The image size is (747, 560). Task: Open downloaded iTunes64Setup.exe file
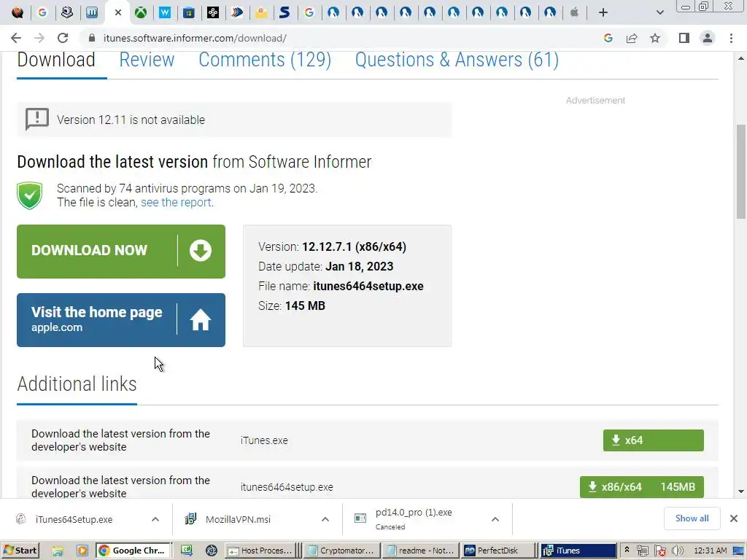tap(74, 519)
